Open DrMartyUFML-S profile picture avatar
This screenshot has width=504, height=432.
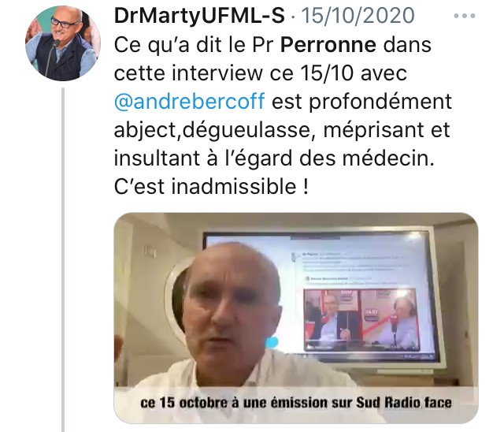[x=63, y=43]
